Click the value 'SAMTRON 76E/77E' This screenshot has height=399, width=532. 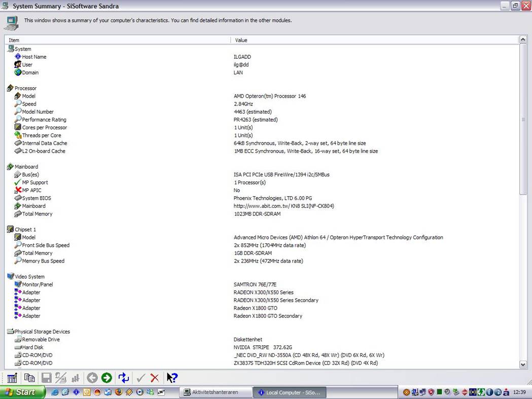point(255,284)
